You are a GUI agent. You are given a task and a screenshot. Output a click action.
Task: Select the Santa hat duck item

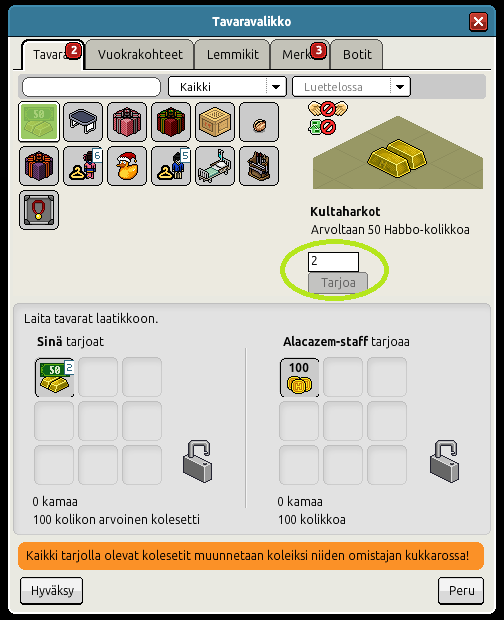(x=127, y=166)
